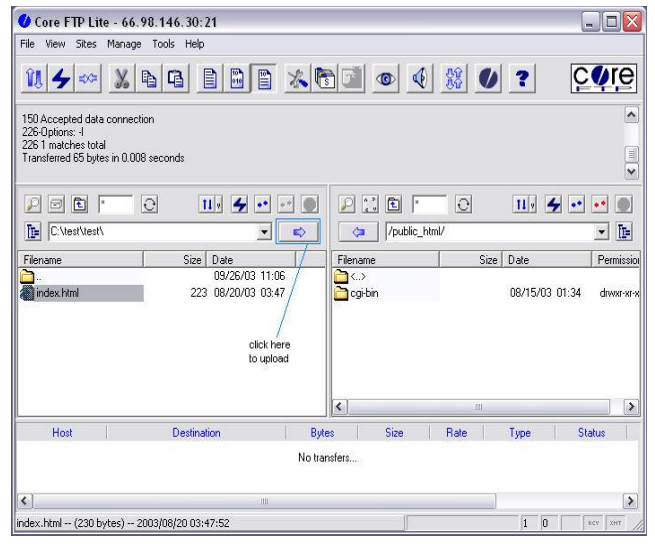The width and height of the screenshot is (655, 544).
Task: Select index.html in the local file list
Action: point(82,293)
